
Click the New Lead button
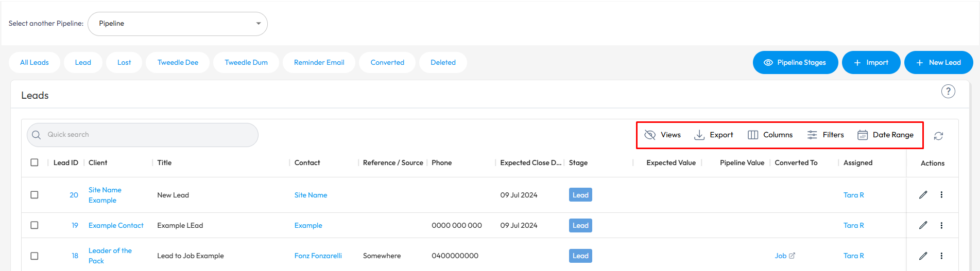(x=939, y=63)
